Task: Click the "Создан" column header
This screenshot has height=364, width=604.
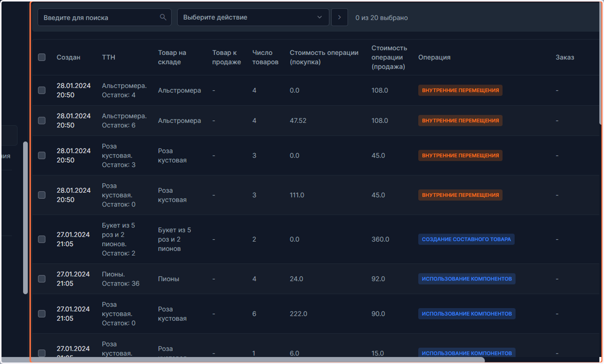Action: pos(68,57)
